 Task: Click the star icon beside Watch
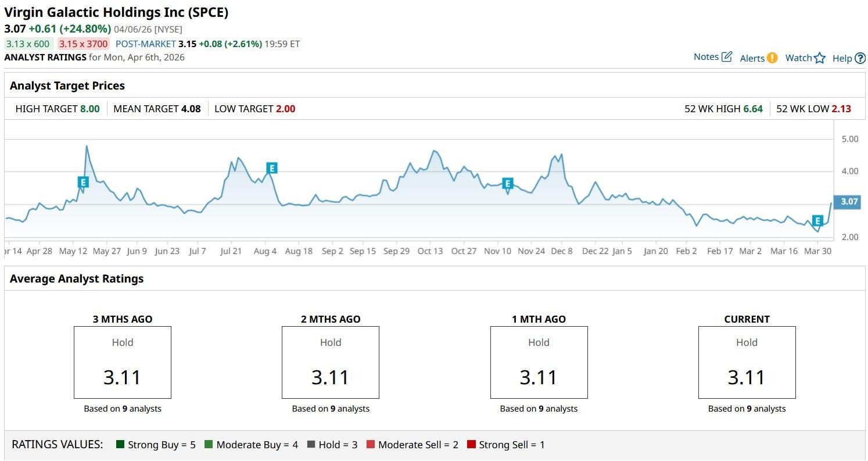coord(820,58)
